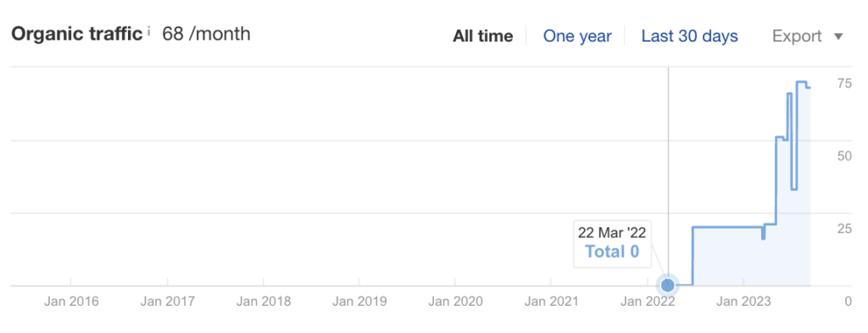
Task: Show the Last 30 days range
Action: pos(689,36)
